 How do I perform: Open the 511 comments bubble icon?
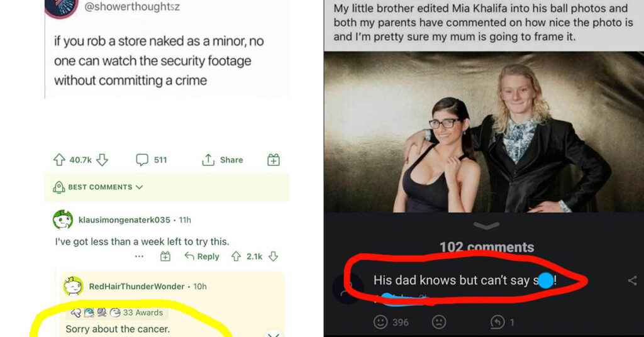142,160
